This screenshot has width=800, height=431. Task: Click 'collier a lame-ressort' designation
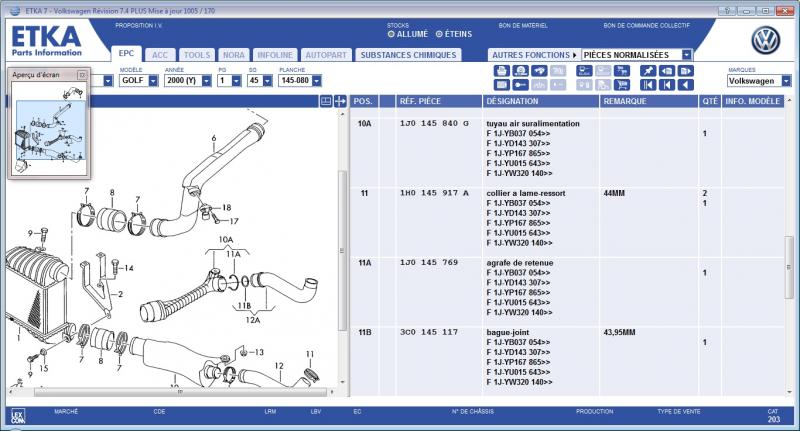click(x=526, y=193)
